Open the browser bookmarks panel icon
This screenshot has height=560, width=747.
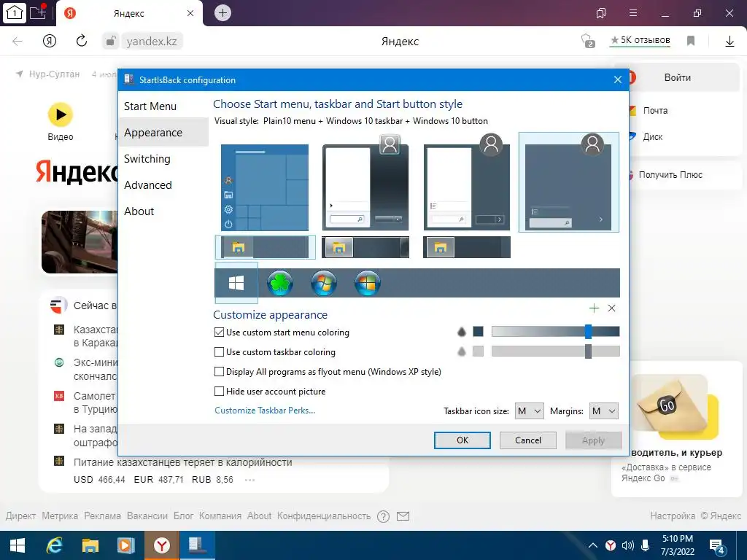pos(601,13)
